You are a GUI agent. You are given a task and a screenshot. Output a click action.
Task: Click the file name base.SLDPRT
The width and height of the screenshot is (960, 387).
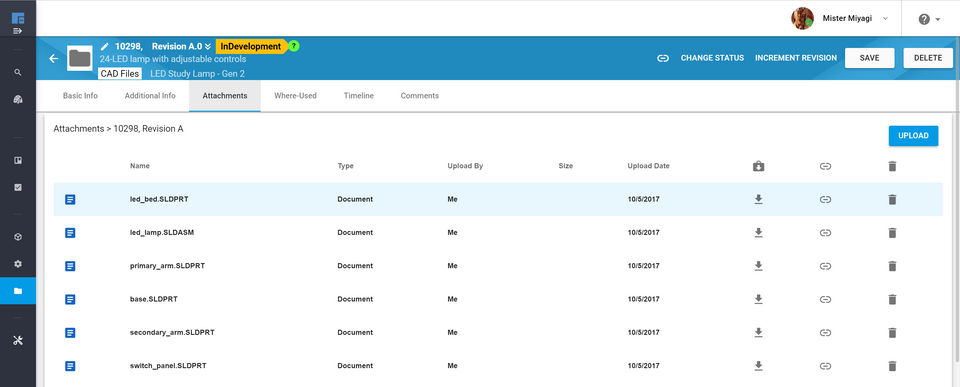pyautogui.click(x=154, y=299)
